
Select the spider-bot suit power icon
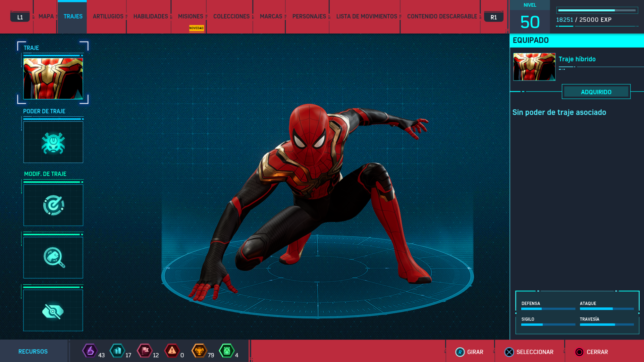(x=53, y=142)
